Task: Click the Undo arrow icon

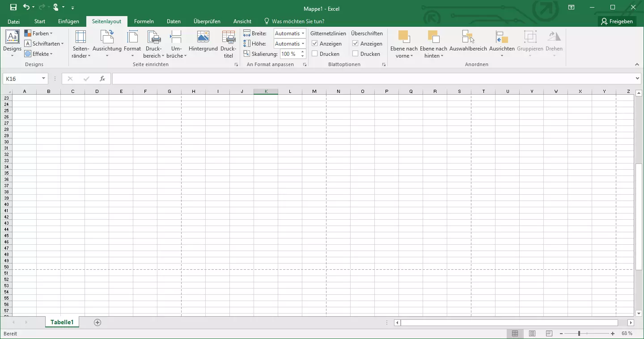Action: point(26,7)
